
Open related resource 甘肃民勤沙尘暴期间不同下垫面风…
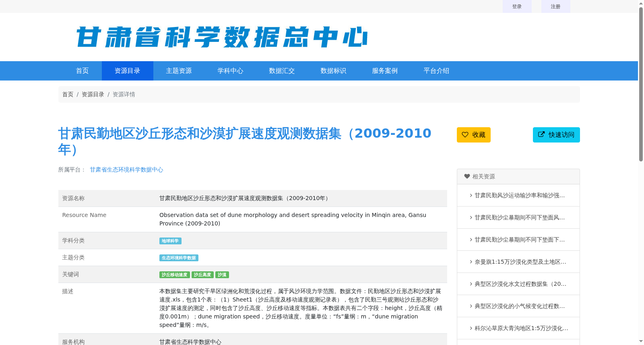(x=520, y=217)
